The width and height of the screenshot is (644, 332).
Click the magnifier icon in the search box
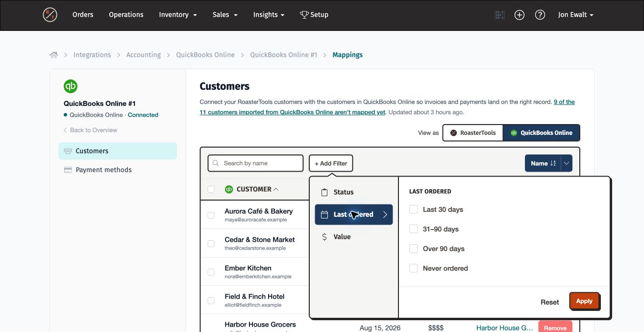pyautogui.click(x=216, y=163)
